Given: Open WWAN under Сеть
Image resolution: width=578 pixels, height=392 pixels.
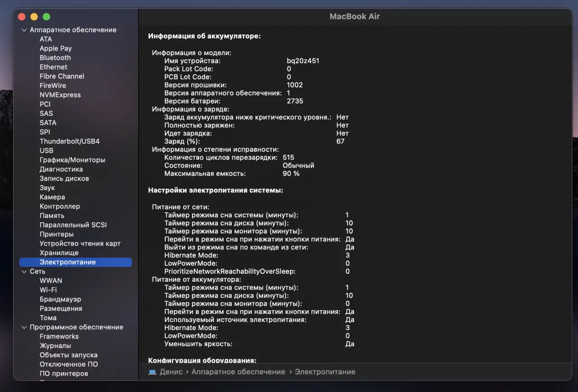Looking at the screenshot, I should (51, 280).
